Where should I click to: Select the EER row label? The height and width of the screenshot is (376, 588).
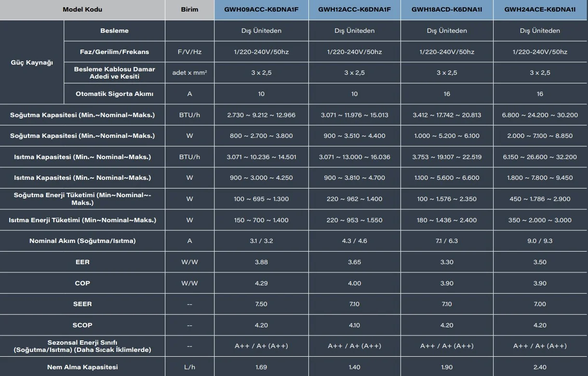coord(82,262)
